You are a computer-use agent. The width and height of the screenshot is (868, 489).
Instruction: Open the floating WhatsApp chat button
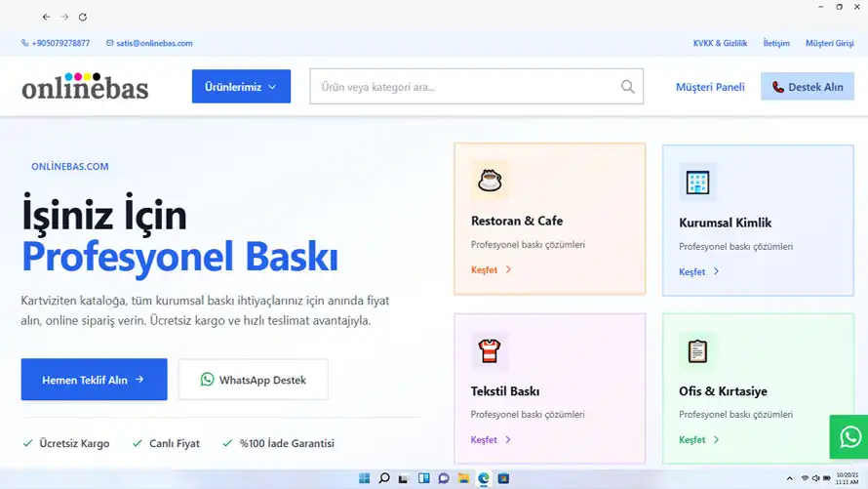tap(849, 437)
